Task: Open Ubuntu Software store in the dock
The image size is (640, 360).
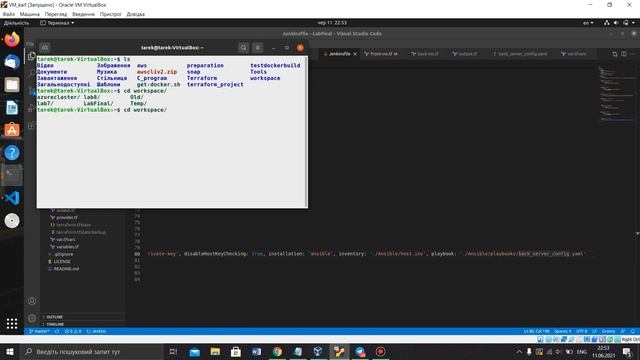Action: [x=12, y=130]
